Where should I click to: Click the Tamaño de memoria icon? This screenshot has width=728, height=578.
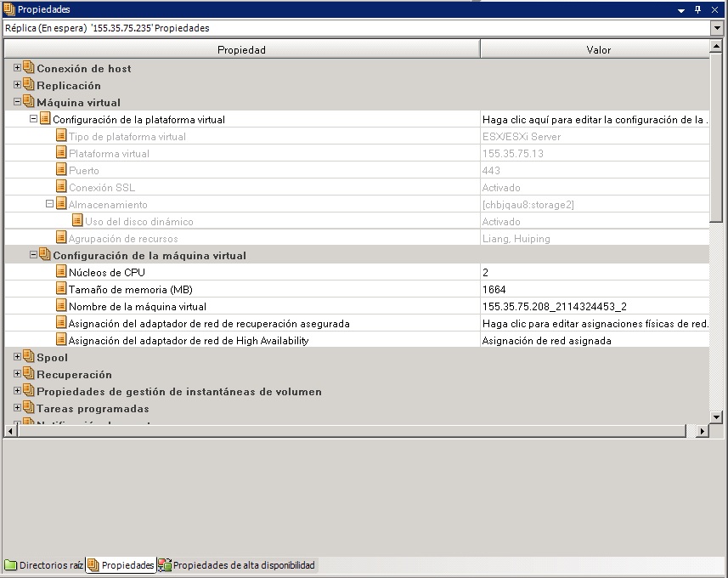pos(61,288)
